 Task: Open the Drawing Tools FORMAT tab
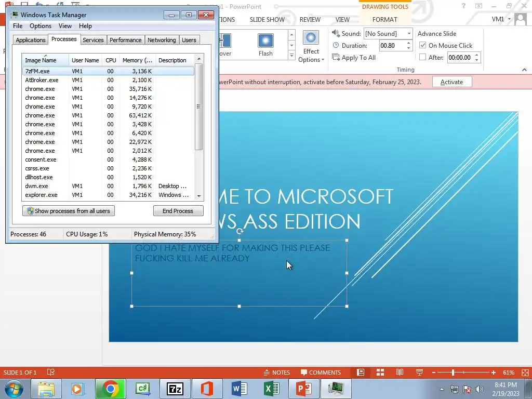click(385, 20)
